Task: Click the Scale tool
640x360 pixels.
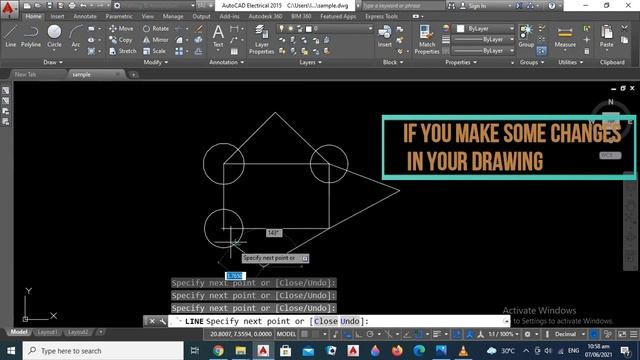Action: (154, 51)
